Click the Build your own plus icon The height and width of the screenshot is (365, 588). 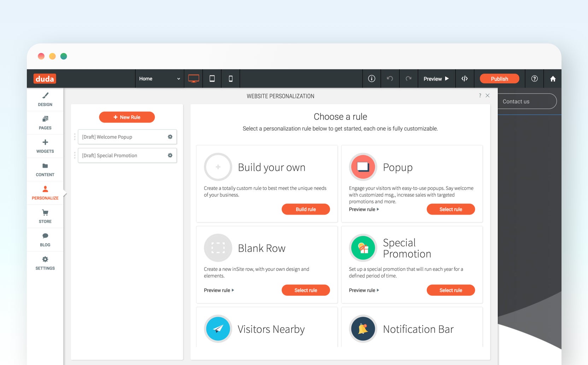218,167
